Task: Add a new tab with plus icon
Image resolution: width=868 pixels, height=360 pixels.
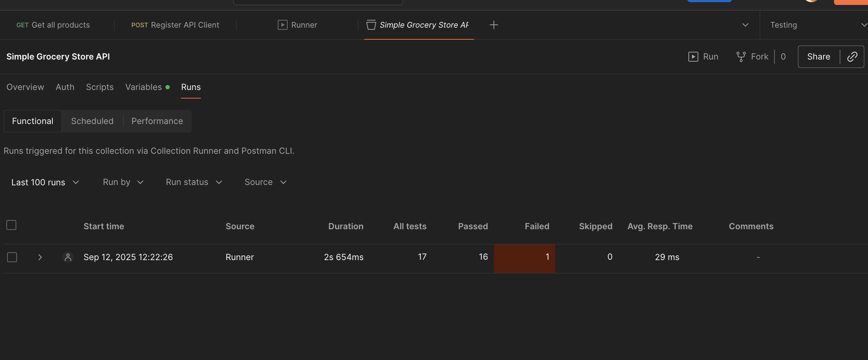Action: 494,25
